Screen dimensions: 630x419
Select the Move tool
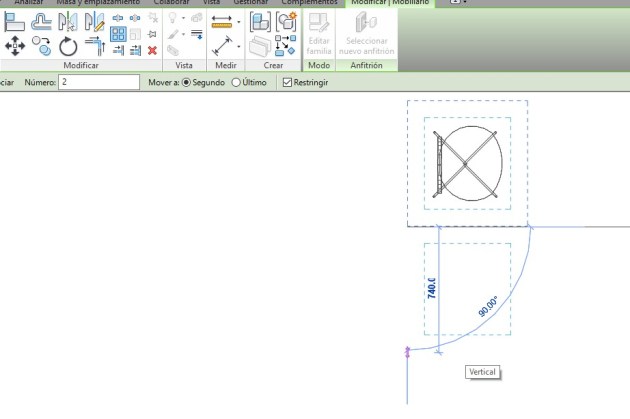pos(15,45)
